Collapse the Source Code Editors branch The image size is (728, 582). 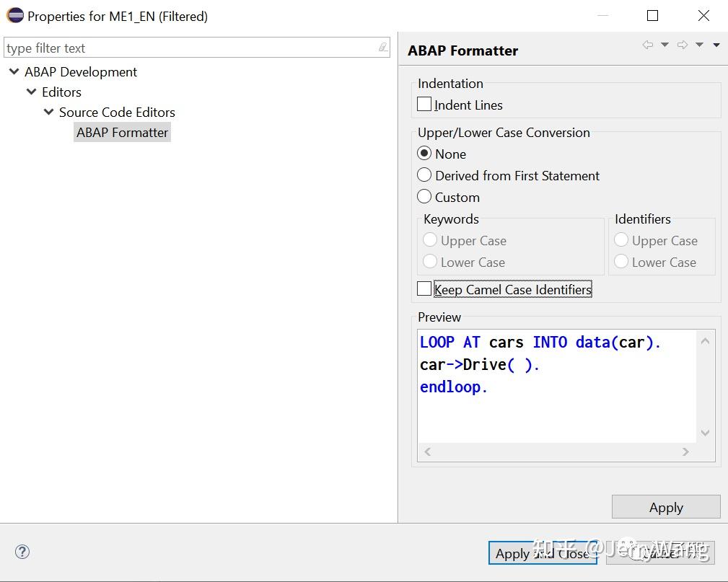pyautogui.click(x=48, y=112)
